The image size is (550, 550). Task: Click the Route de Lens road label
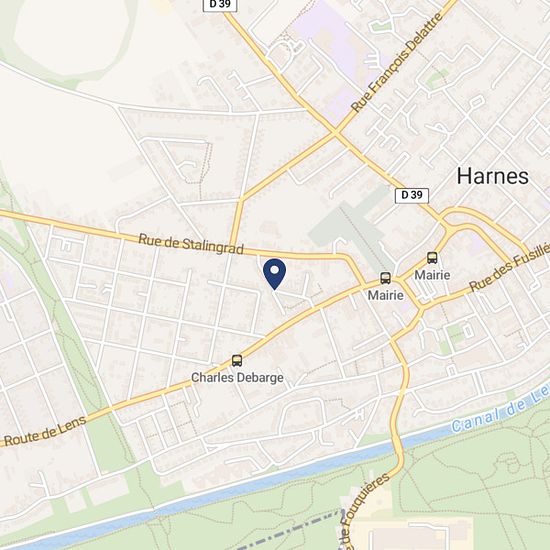coord(45,430)
